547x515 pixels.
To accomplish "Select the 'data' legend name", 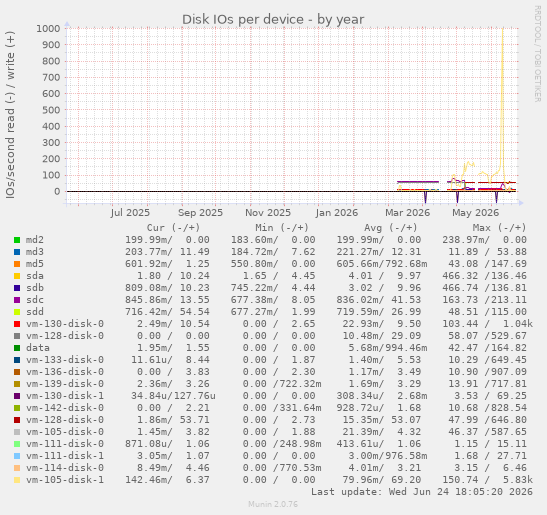I will click(38, 348).
